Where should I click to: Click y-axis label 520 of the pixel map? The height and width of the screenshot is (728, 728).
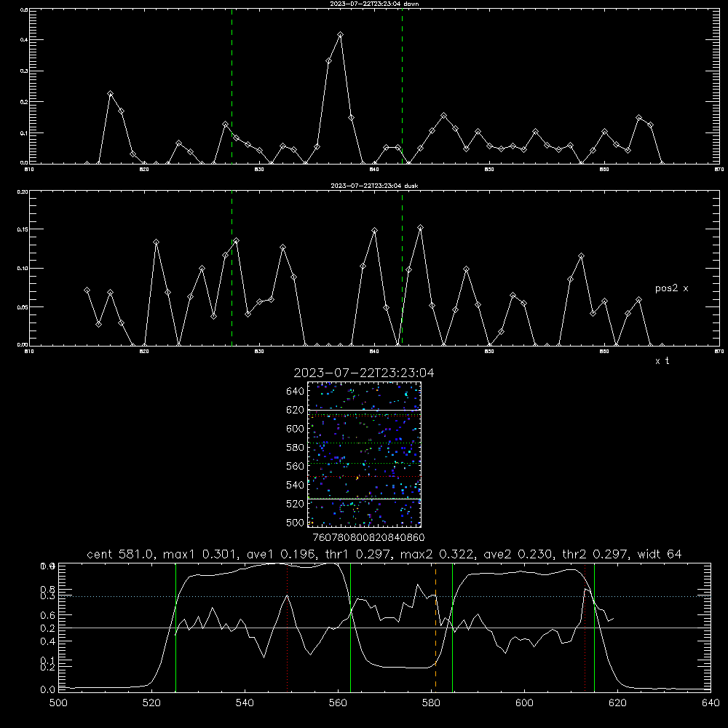click(296, 504)
